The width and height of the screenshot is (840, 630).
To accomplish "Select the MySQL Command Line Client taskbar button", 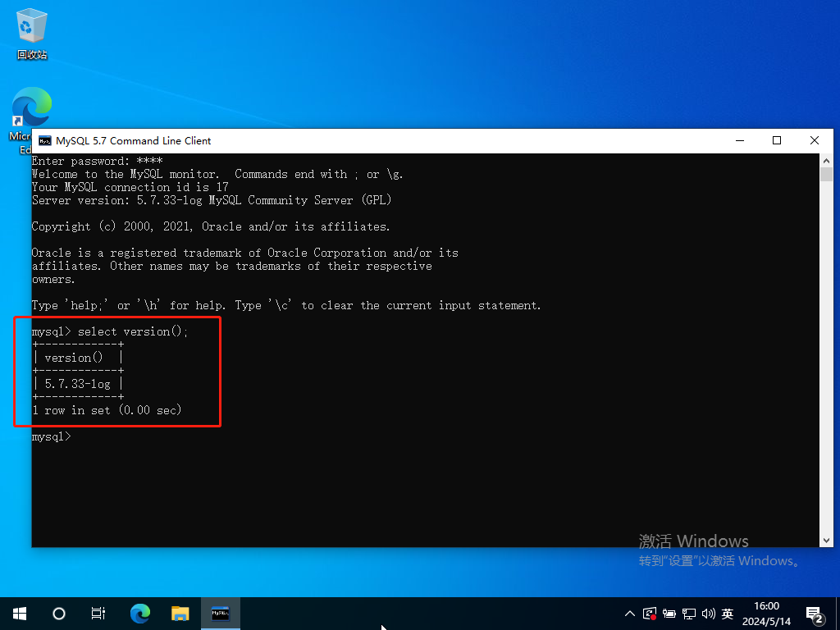I will pyautogui.click(x=221, y=613).
